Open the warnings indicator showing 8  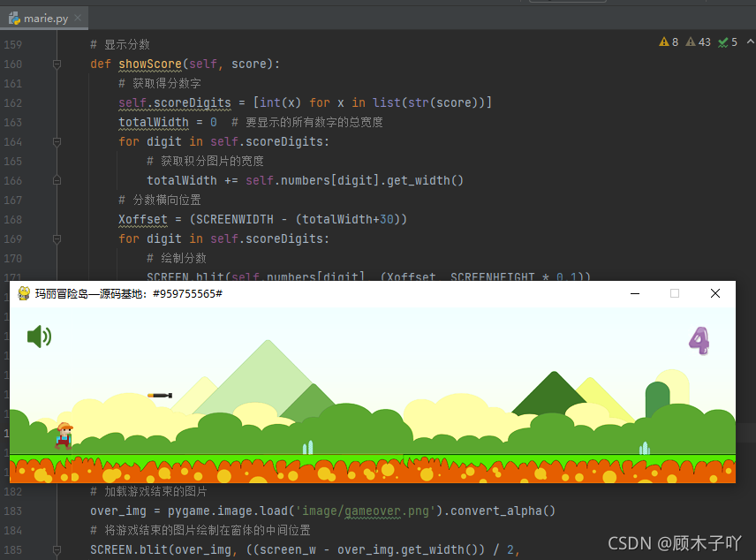(x=669, y=42)
